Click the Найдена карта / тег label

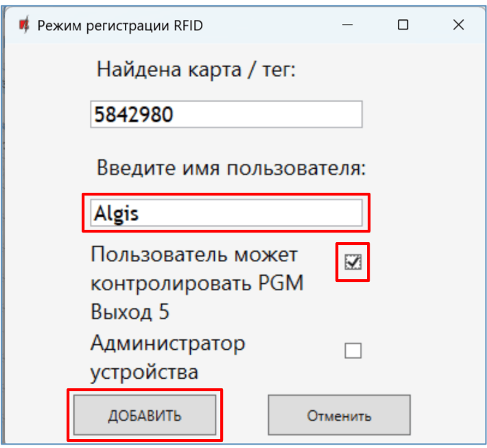tap(195, 69)
